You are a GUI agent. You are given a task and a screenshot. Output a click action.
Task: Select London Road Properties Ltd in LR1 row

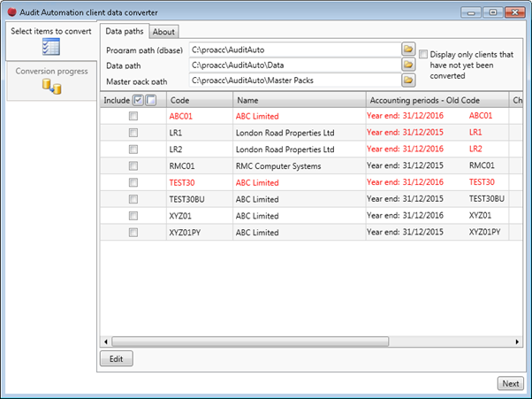pyautogui.click(x=285, y=133)
